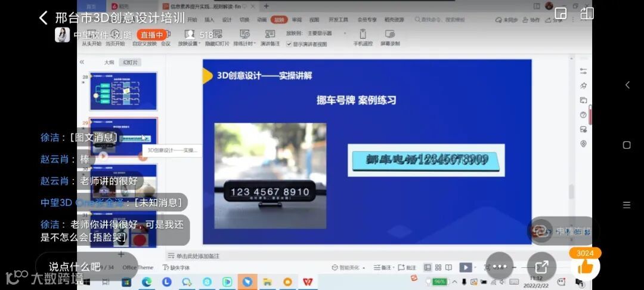Collapse the slide panel with double chevron

pyautogui.click(x=82, y=62)
